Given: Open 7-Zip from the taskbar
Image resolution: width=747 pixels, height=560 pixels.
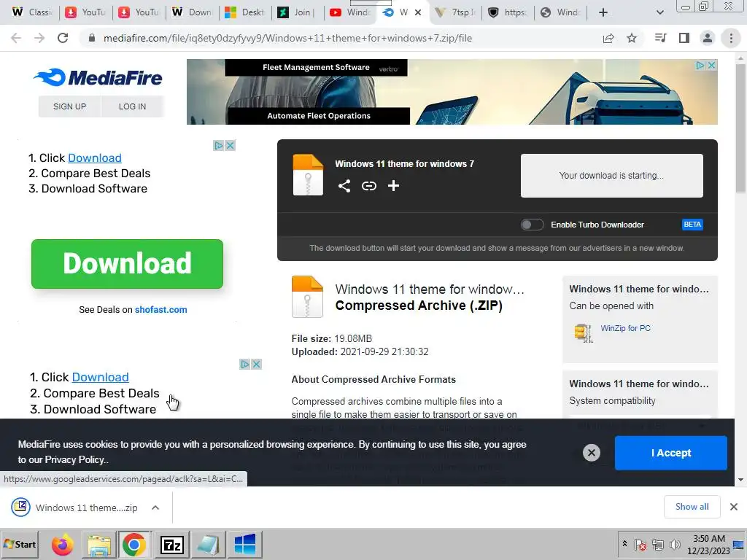Looking at the screenshot, I should 172,545.
